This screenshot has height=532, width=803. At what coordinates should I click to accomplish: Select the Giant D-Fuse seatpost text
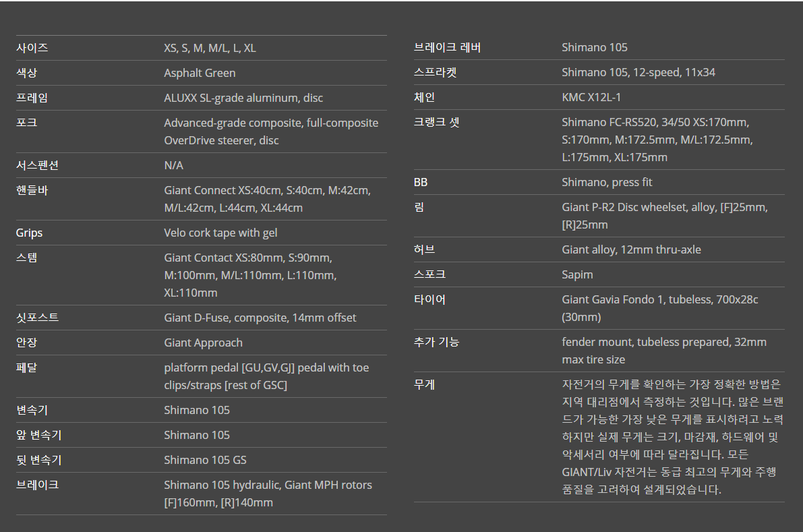pyautogui.click(x=260, y=318)
